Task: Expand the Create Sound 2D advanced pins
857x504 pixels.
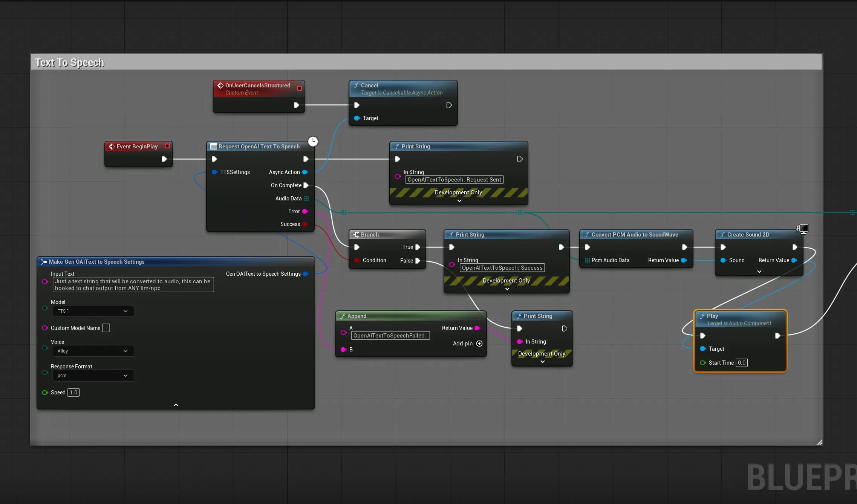Action: click(759, 272)
